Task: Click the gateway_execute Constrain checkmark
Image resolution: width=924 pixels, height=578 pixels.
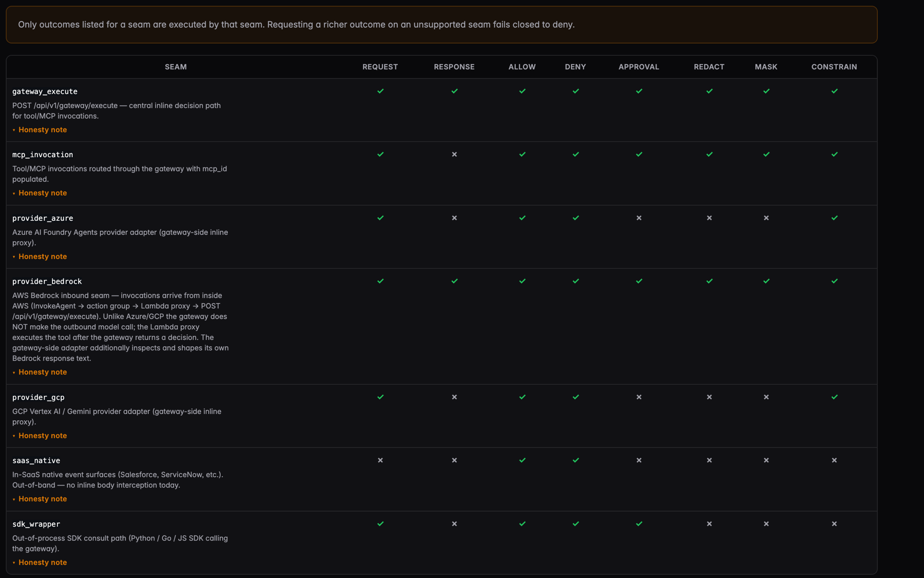Action: (834, 91)
